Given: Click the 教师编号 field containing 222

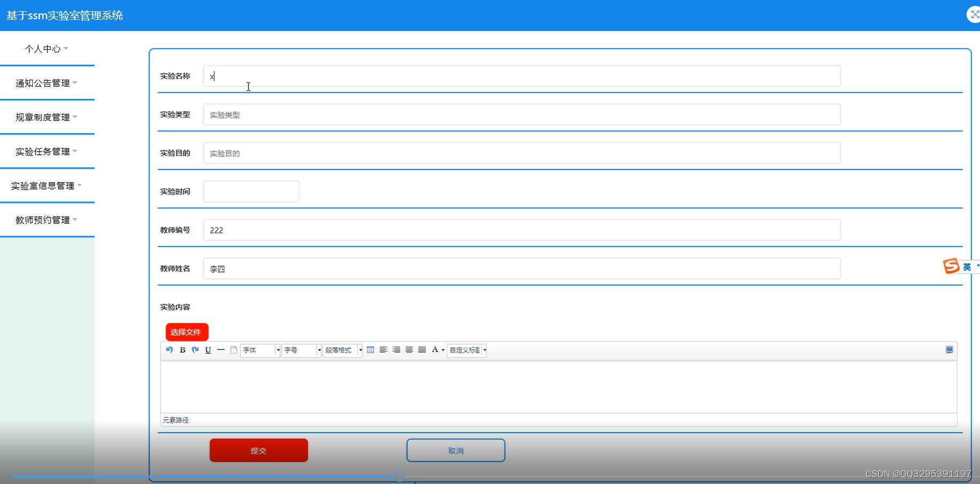Looking at the screenshot, I should click(x=522, y=230).
